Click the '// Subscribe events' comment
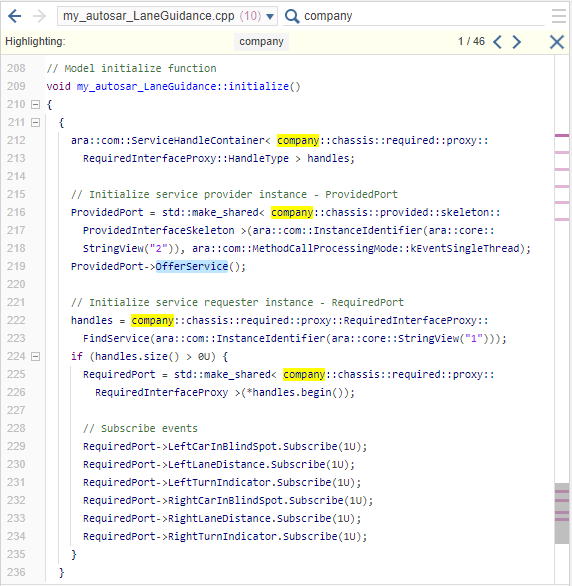The width and height of the screenshot is (572, 586). (140, 428)
